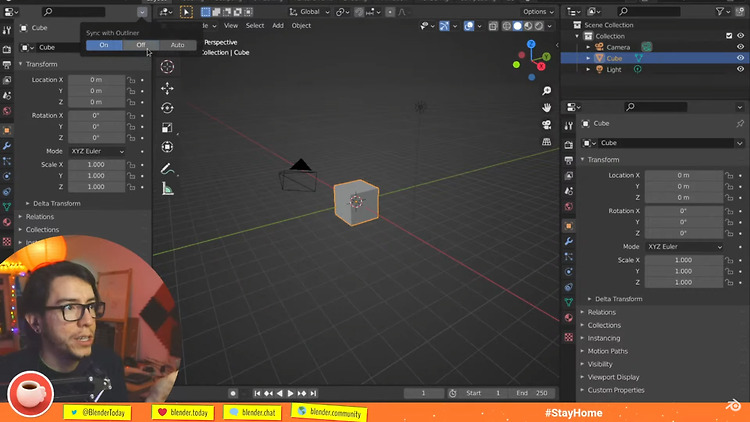This screenshot has width=750, height=422.
Task: Open Render properties tab in right properties editor
Action: [568, 144]
